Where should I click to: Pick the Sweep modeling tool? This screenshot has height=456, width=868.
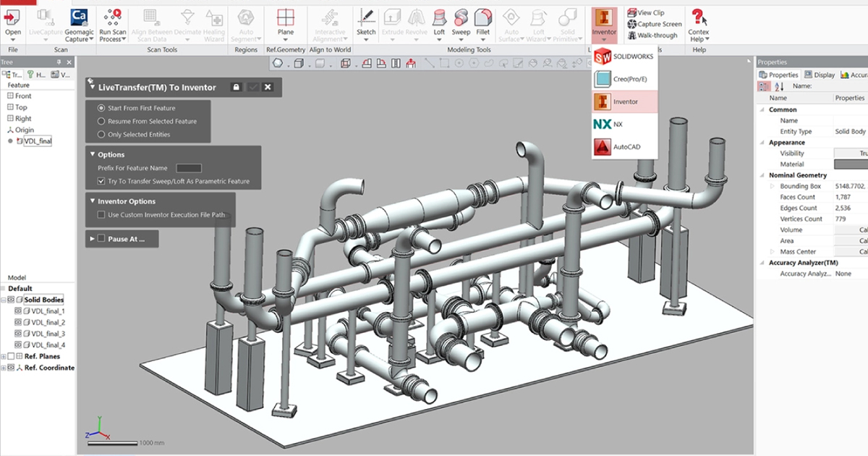tap(461, 18)
